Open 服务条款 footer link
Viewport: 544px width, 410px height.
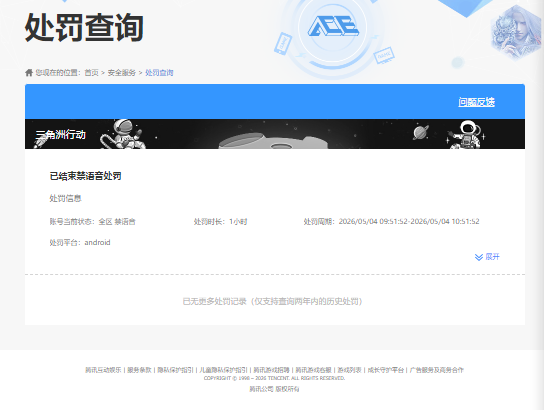tap(139, 370)
